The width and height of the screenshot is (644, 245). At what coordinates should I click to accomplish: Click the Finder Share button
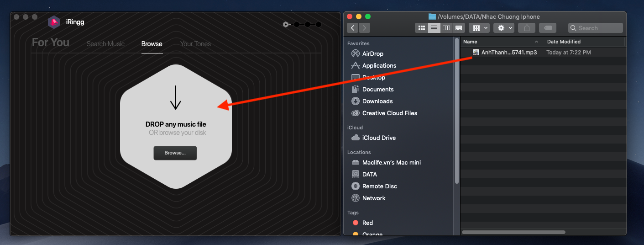point(527,28)
